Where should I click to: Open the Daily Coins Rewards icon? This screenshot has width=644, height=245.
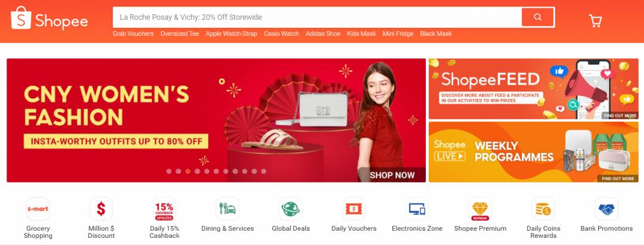pyautogui.click(x=543, y=209)
